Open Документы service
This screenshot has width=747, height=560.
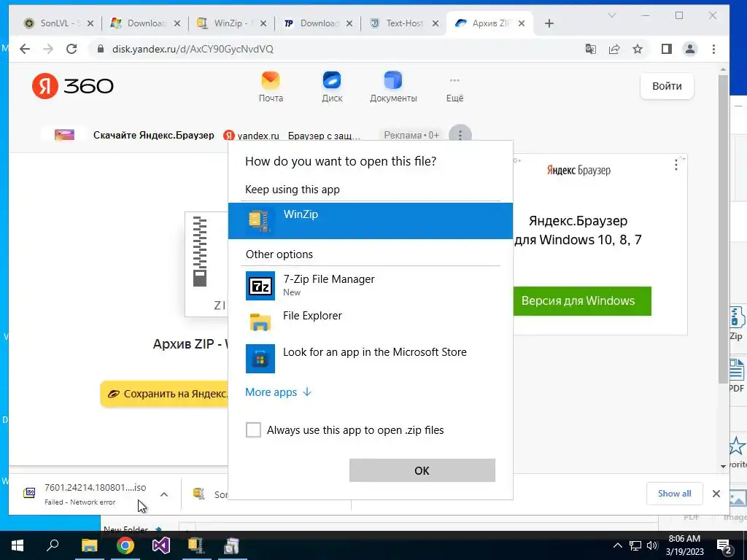pyautogui.click(x=393, y=87)
